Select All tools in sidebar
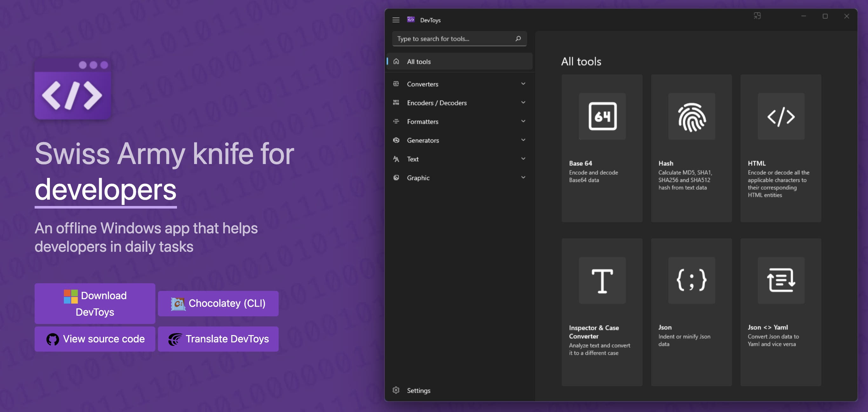 click(x=460, y=61)
